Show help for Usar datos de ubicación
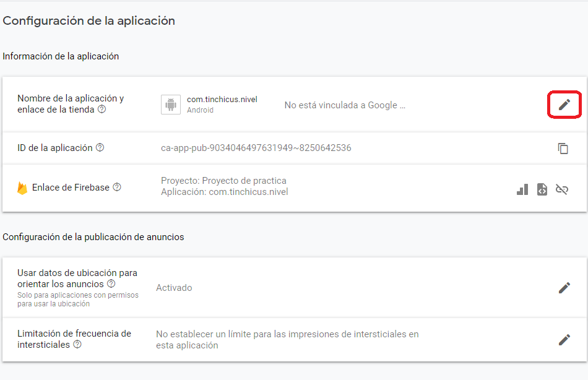 (x=111, y=284)
